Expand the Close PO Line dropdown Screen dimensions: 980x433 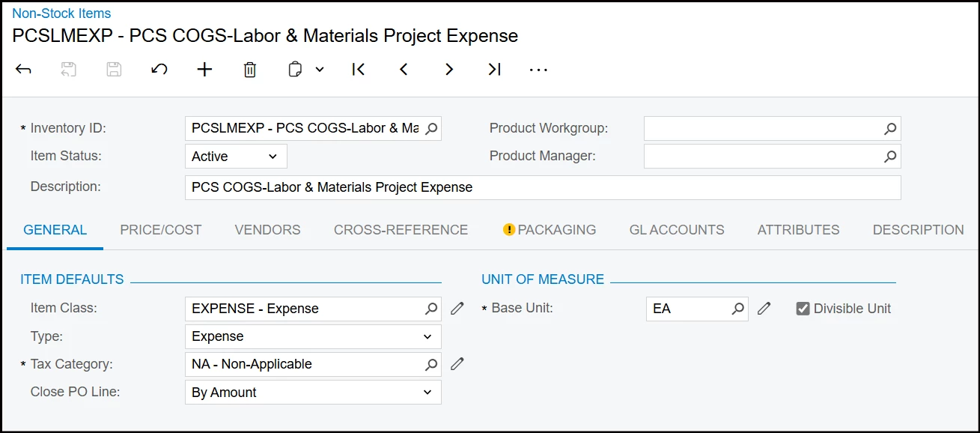[x=427, y=393]
